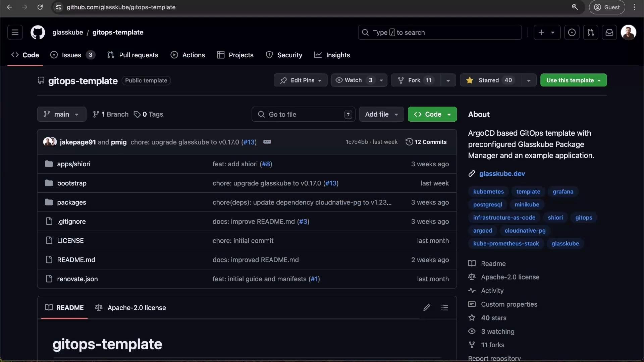The height and width of the screenshot is (362, 644).
Task: Open the Watch notifications dropdown
Action: [359, 80]
